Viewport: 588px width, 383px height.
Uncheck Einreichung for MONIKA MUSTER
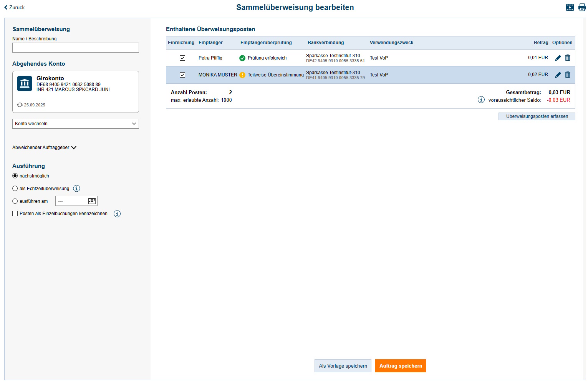click(x=182, y=75)
